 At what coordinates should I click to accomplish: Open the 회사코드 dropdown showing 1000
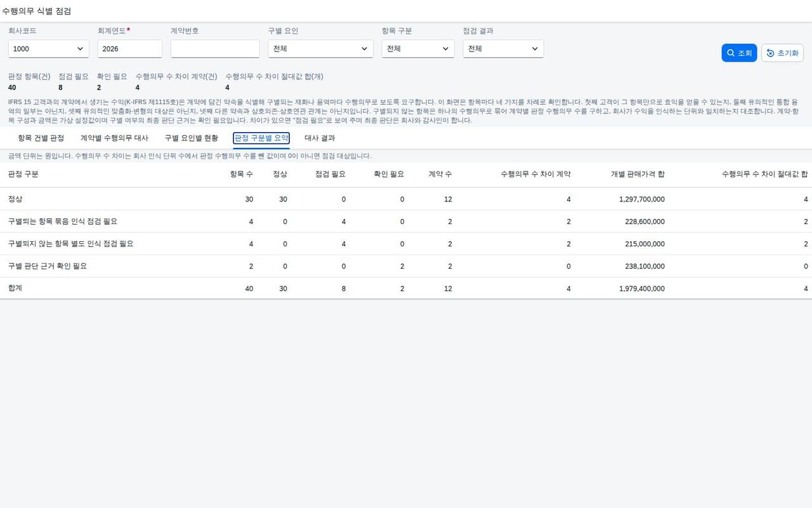(x=49, y=49)
